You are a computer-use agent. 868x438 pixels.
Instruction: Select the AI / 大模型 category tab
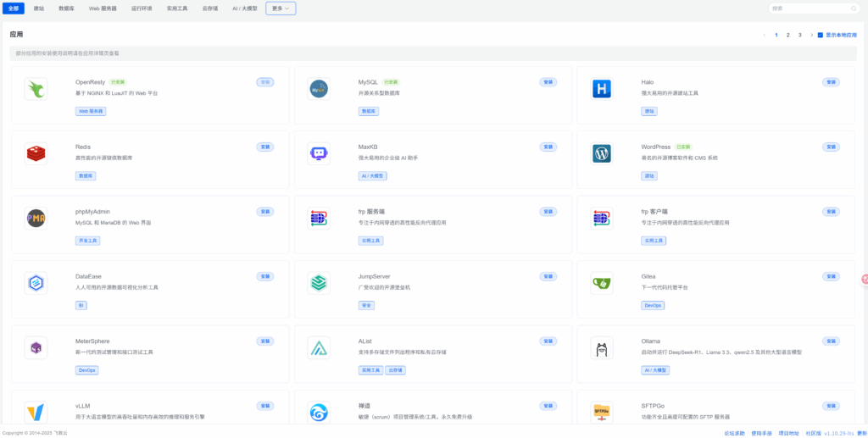tap(245, 8)
